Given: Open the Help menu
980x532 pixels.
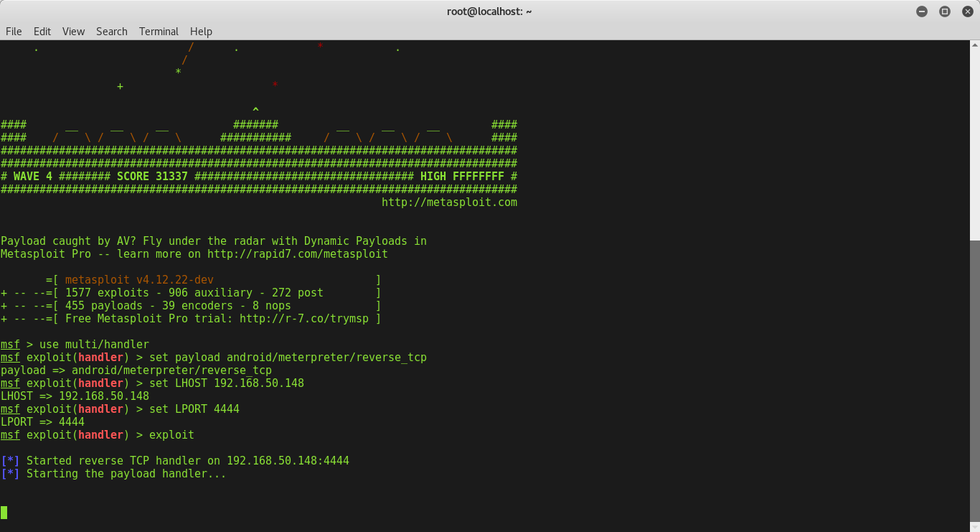Looking at the screenshot, I should pyautogui.click(x=201, y=32).
